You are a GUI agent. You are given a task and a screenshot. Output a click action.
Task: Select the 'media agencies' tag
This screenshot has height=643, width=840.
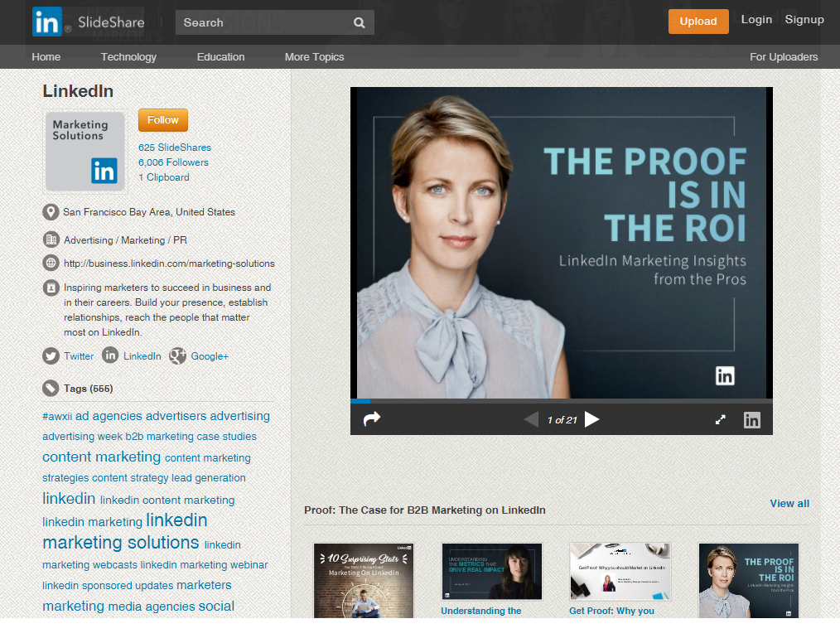pos(152,607)
